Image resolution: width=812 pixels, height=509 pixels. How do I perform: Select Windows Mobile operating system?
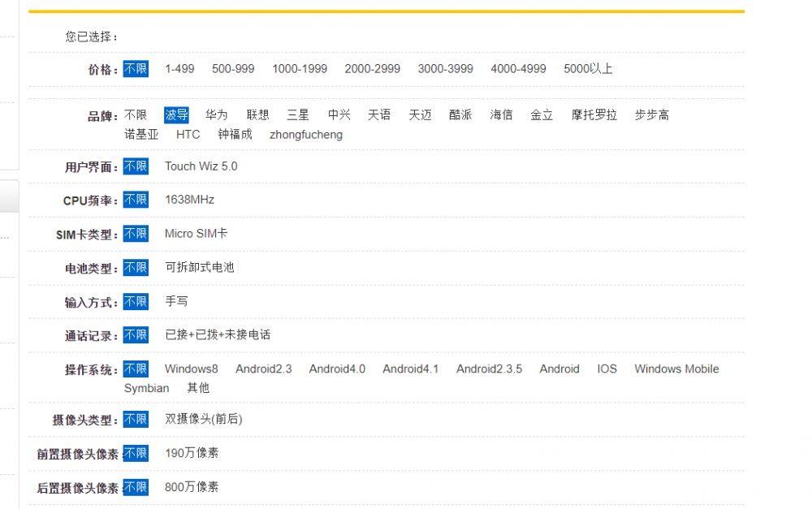[x=676, y=369]
